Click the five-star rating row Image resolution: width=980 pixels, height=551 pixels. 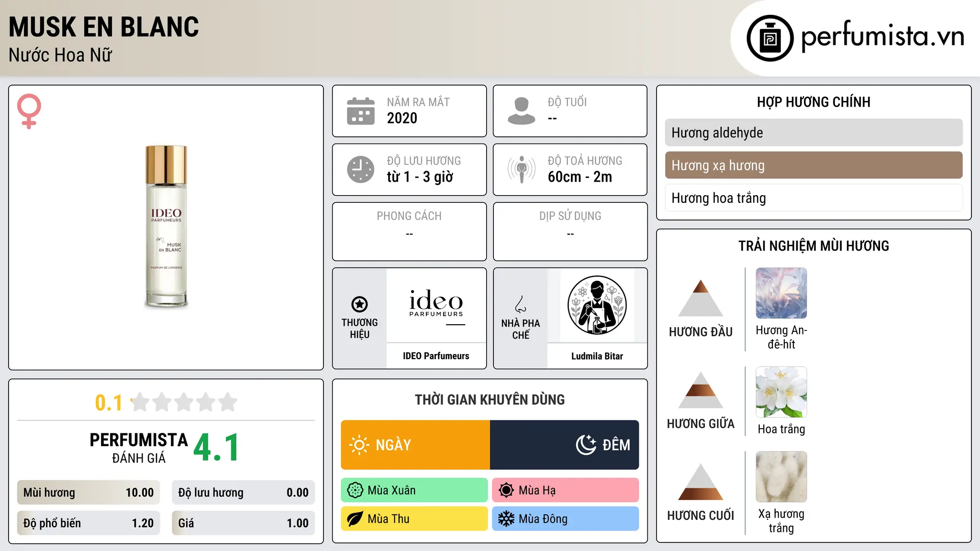[184, 402]
